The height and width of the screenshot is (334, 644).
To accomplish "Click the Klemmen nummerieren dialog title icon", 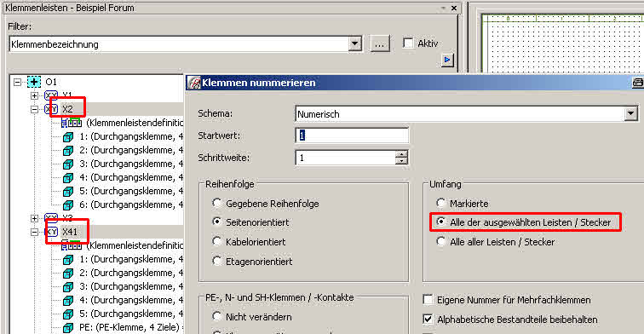I will click(x=194, y=83).
